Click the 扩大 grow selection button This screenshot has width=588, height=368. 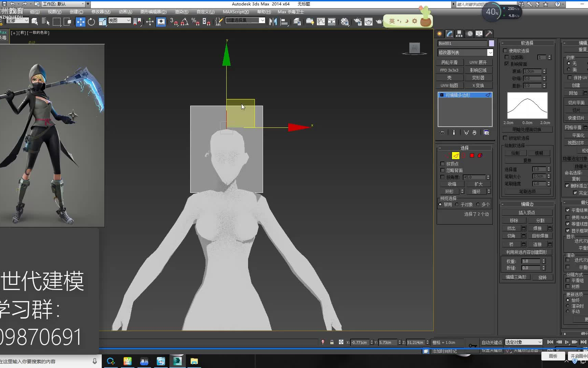pos(478,184)
